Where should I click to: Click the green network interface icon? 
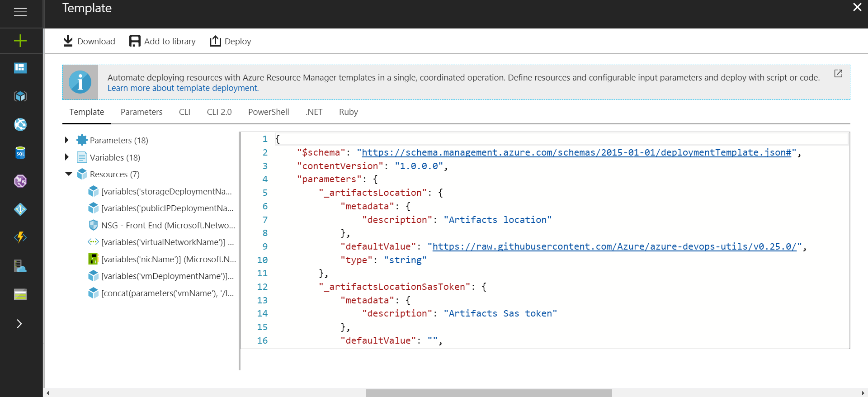pyautogui.click(x=93, y=259)
